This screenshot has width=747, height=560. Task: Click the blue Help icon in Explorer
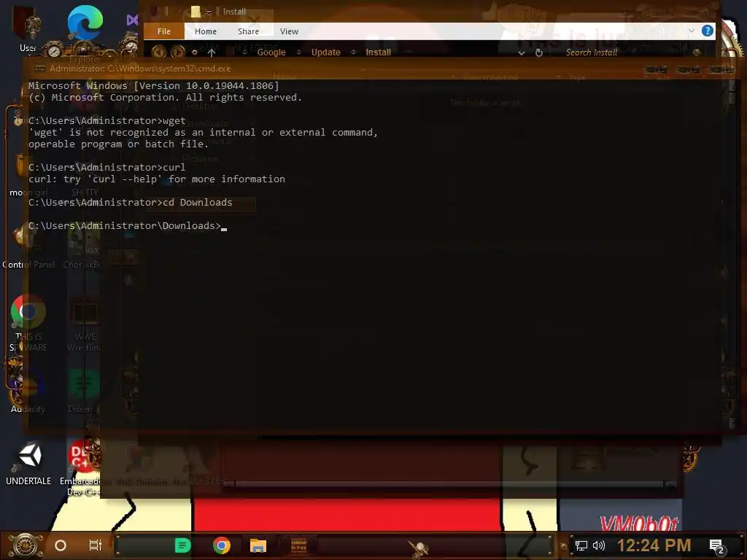coord(707,31)
